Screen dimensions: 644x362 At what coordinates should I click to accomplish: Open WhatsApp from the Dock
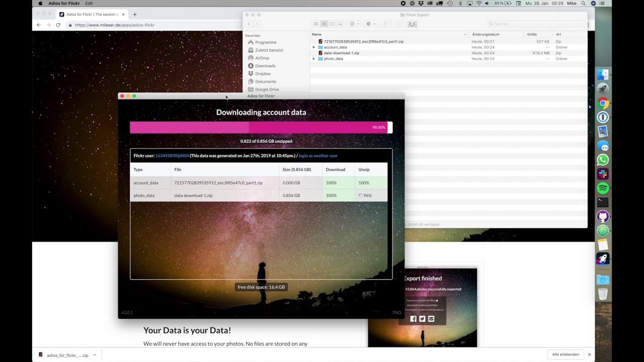tap(603, 160)
